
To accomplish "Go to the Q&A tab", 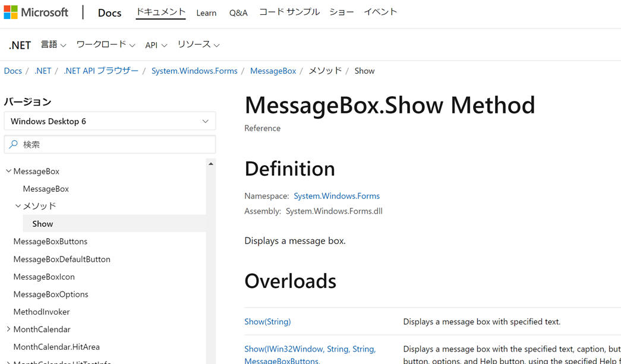I will coord(238,12).
